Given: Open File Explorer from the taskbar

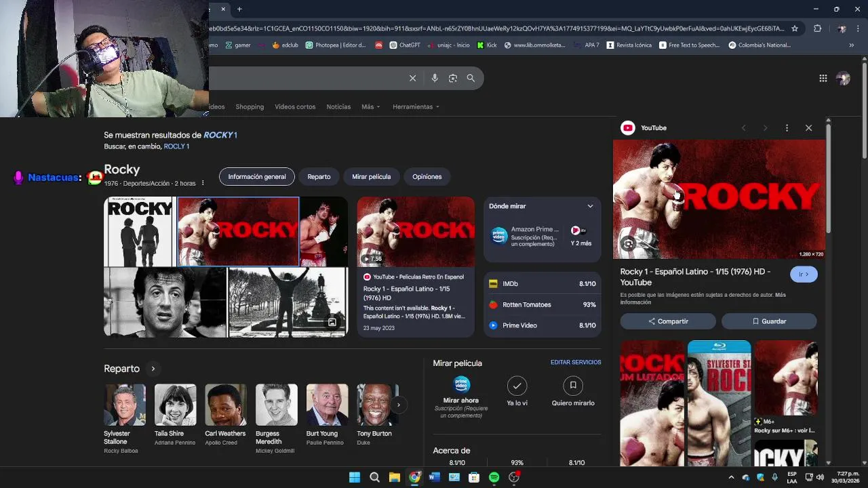Looking at the screenshot, I should click(395, 477).
